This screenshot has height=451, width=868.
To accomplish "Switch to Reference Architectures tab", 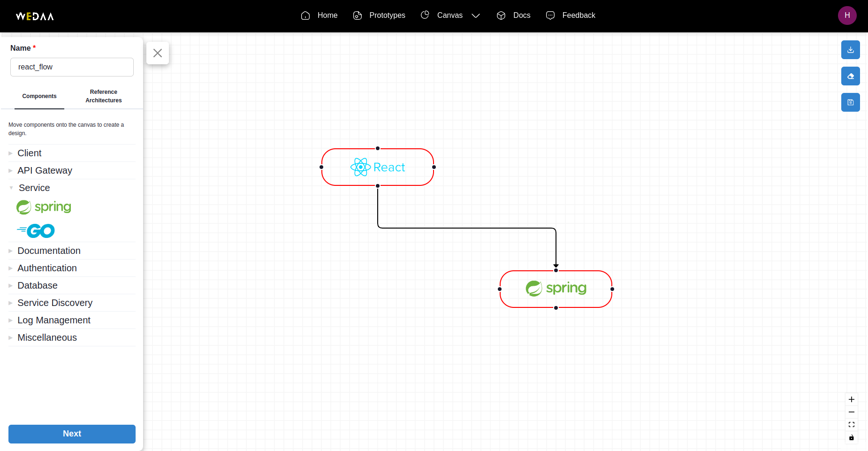I will coord(104,96).
